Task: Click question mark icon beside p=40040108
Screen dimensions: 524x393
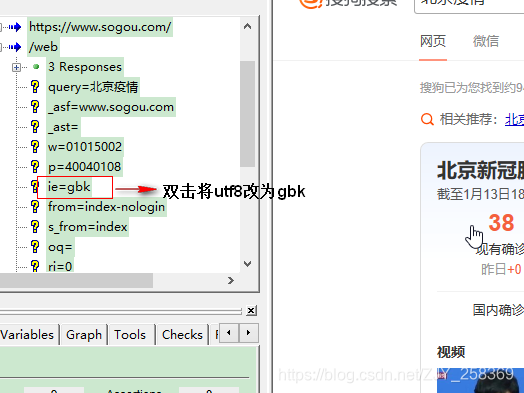Action: pyautogui.click(x=35, y=167)
